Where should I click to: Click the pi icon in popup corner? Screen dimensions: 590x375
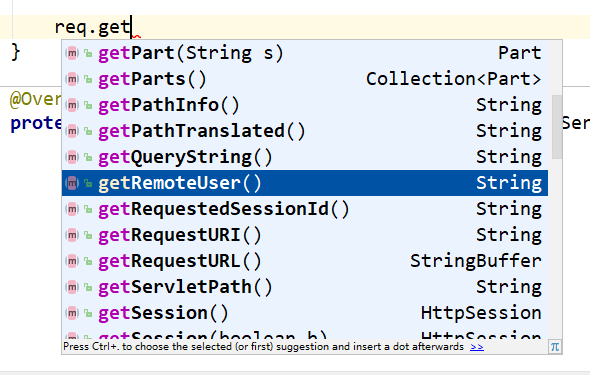click(x=555, y=346)
